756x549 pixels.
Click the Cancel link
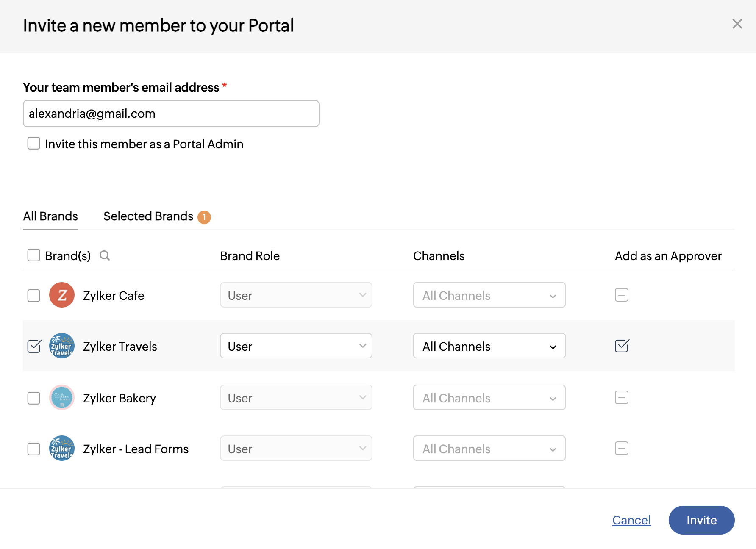point(631,520)
